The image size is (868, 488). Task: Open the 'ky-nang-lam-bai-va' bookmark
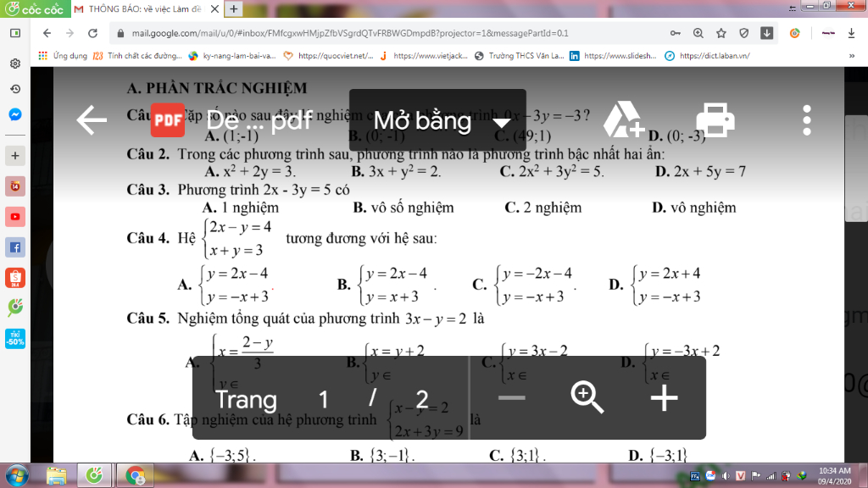point(232,56)
